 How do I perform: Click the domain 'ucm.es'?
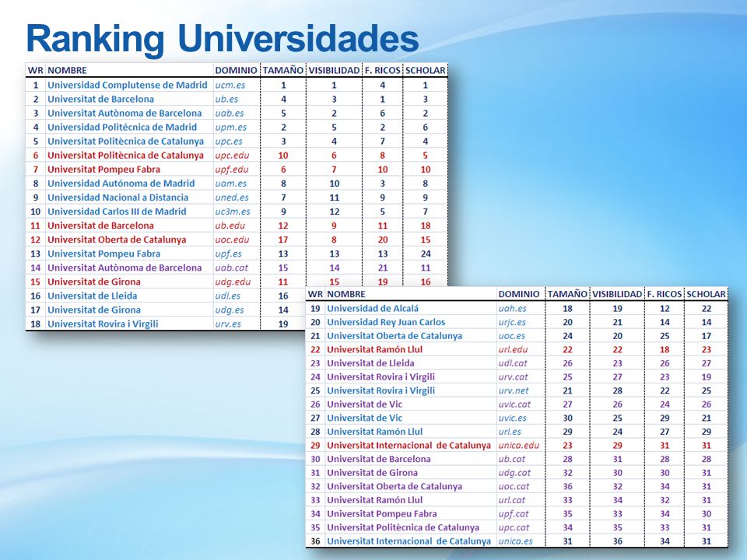coord(230,86)
